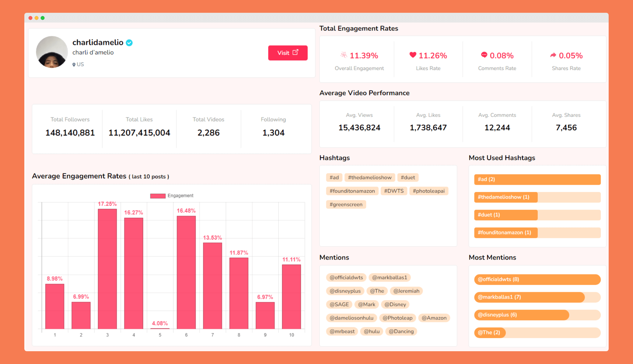Click the verified badge next to charlidamelio
Image resolution: width=633 pixels, height=364 pixels.
[129, 43]
